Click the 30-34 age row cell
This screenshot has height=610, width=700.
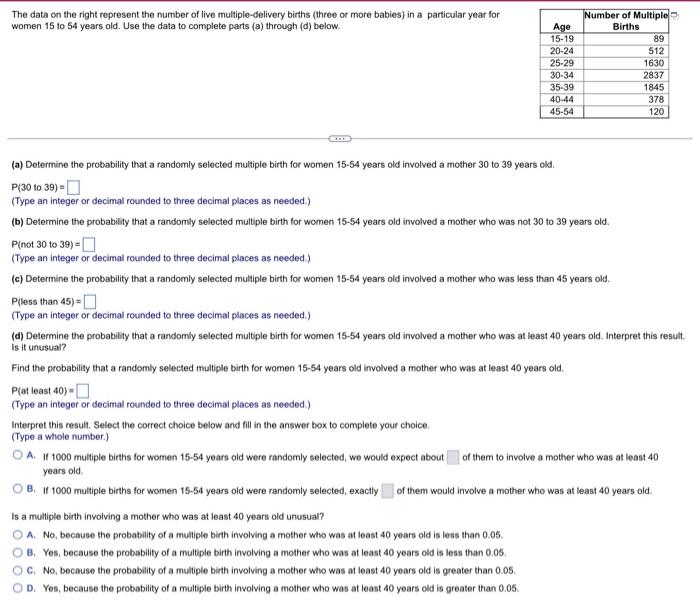pyautogui.click(x=562, y=75)
